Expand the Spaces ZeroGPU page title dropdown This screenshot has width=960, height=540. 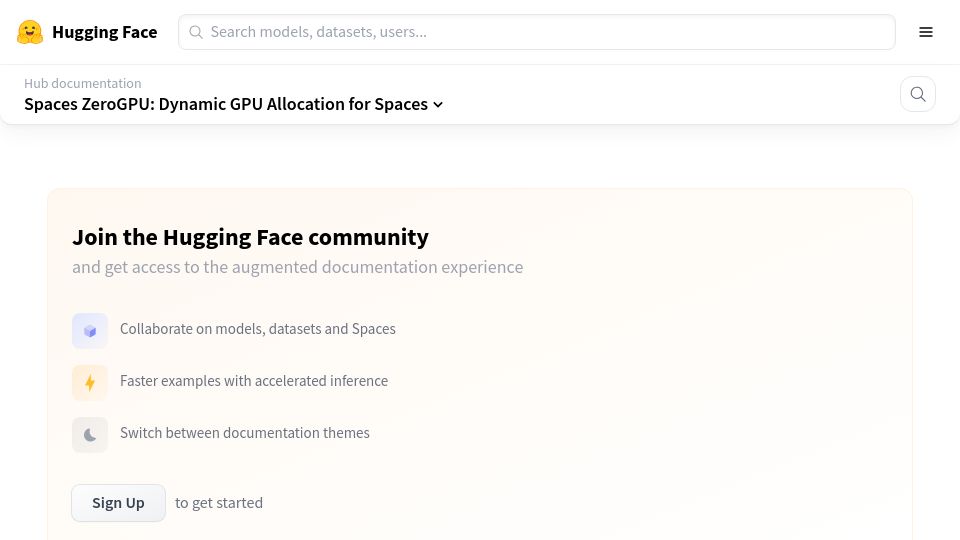pos(233,104)
